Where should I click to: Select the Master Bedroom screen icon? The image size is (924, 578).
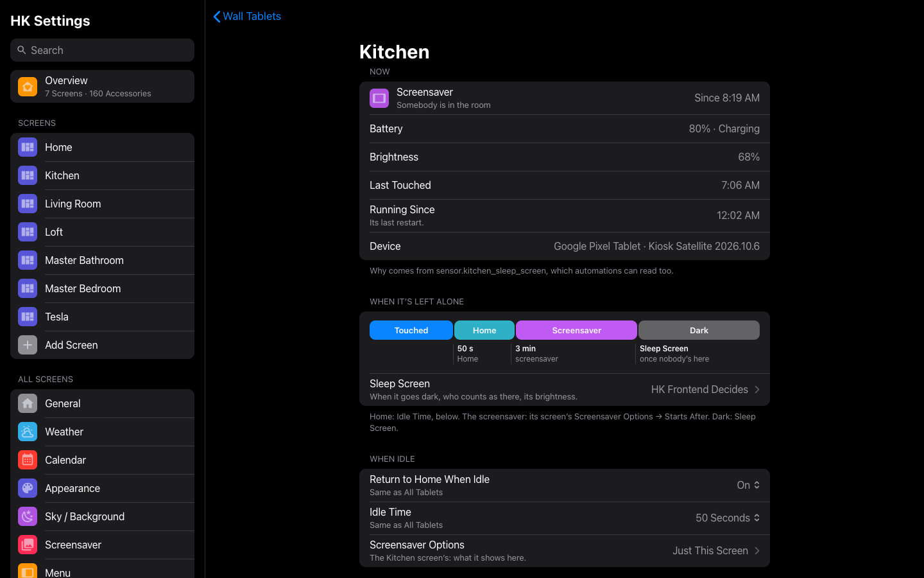[28, 288]
